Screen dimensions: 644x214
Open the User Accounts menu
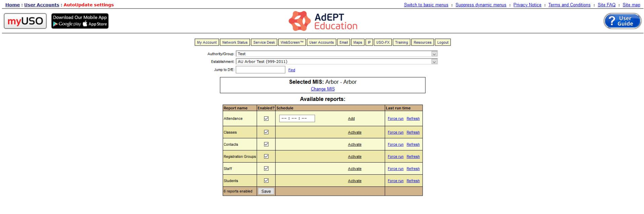(x=321, y=42)
